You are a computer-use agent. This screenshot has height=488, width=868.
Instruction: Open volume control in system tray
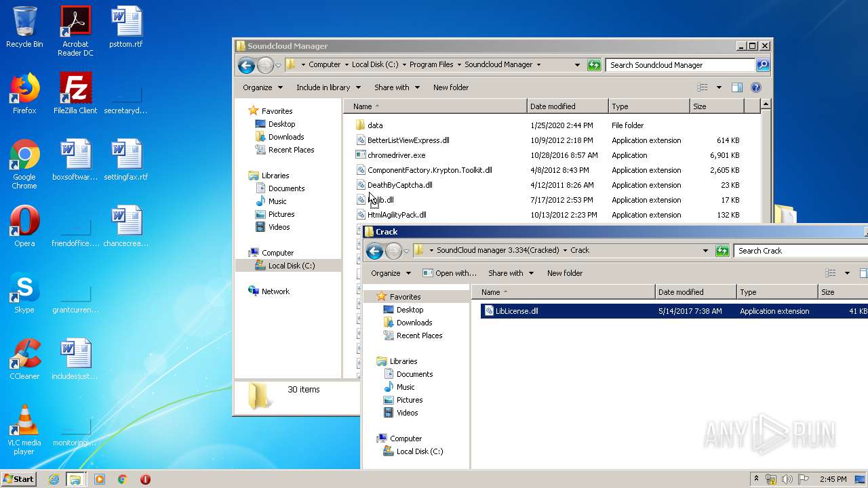click(x=787, y=479)
